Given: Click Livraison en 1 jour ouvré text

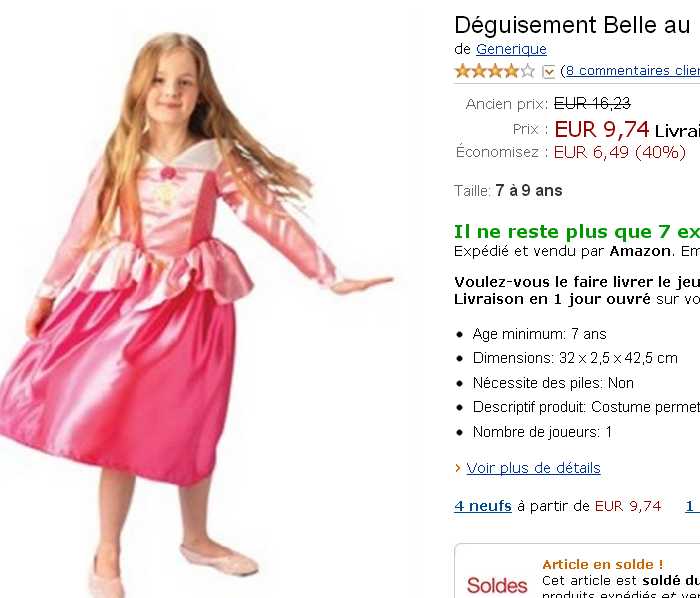Looking at the screenshot, I should 552,299.
